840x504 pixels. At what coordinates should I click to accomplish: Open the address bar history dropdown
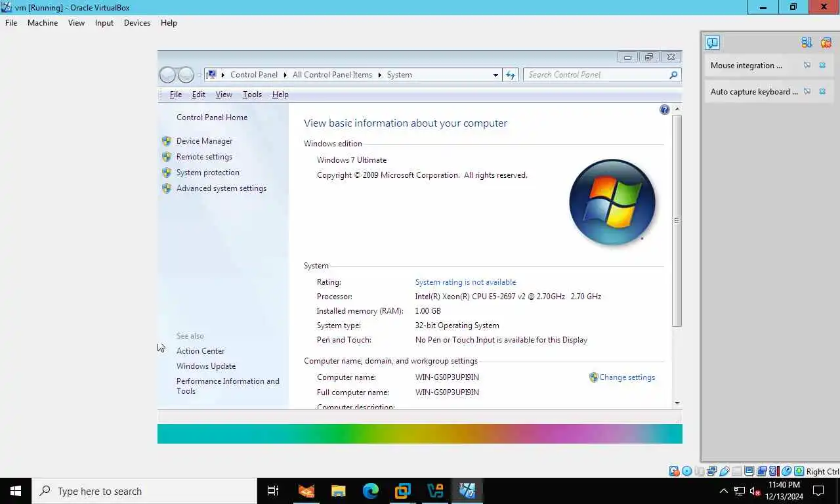tap(495, 75)
